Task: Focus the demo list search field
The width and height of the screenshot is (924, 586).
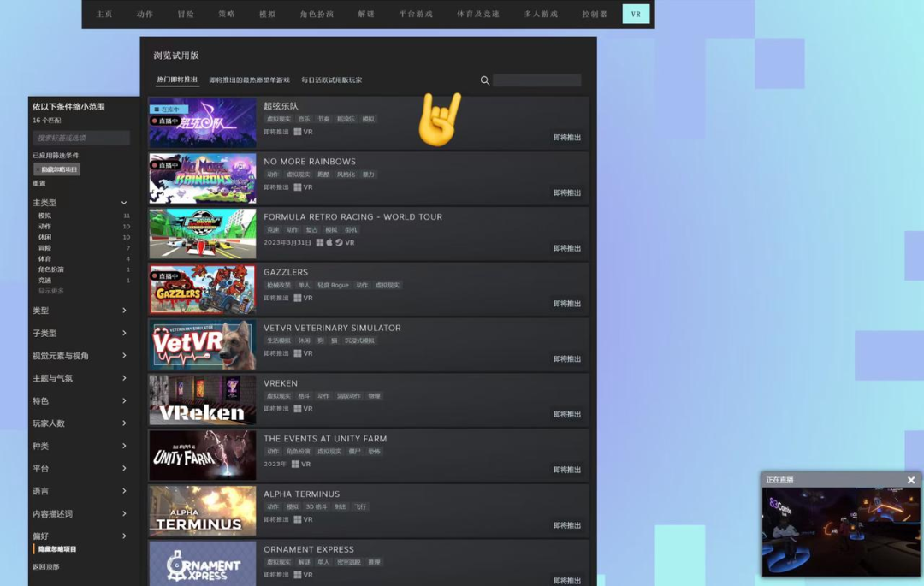Action: coord(536,80)
